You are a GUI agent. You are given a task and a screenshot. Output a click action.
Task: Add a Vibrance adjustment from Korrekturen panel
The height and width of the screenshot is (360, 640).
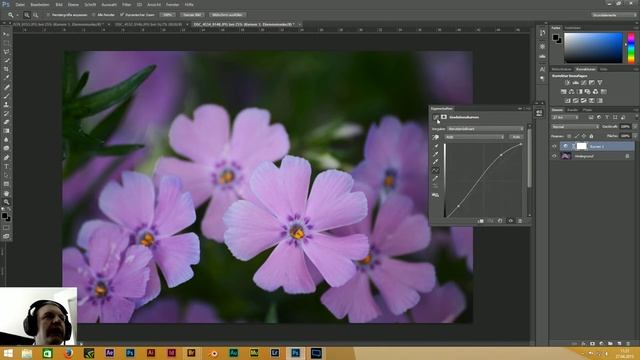(600, 83)
